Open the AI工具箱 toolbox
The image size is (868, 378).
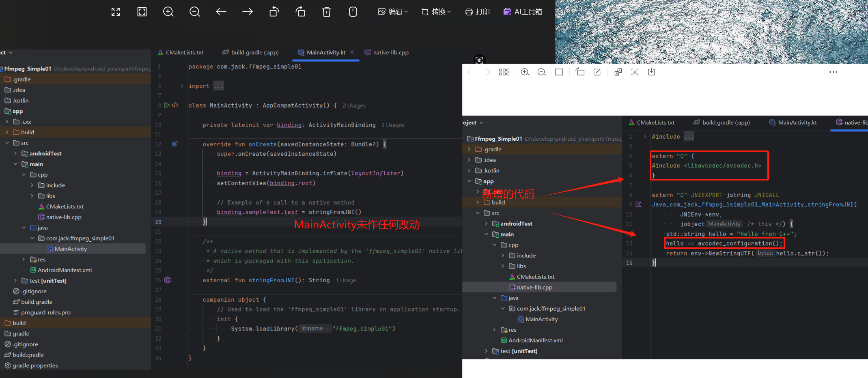click(523, 12)
